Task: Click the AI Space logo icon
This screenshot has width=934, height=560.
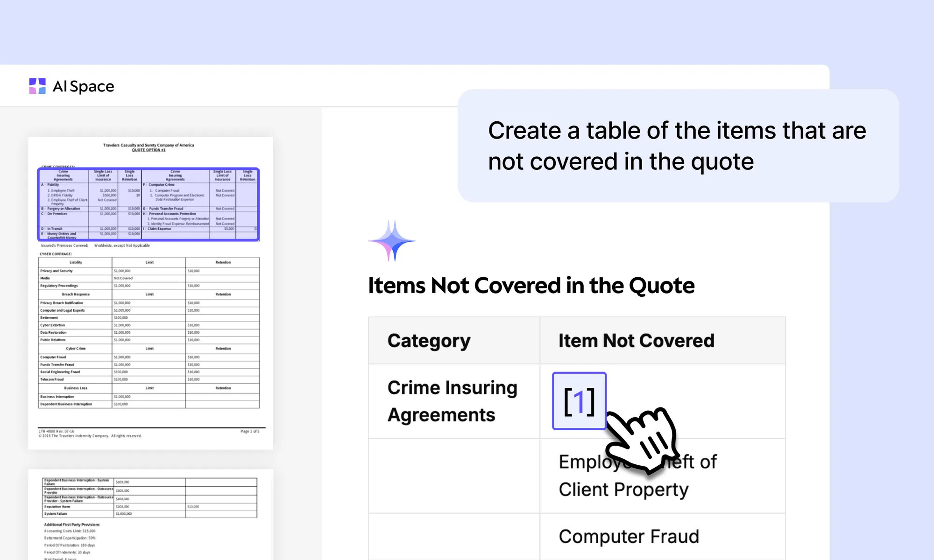Action: click(37, 86)
